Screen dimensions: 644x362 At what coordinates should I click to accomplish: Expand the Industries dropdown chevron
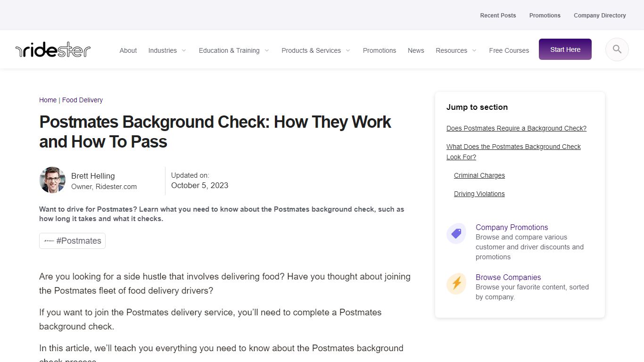(x=184, y=50)
